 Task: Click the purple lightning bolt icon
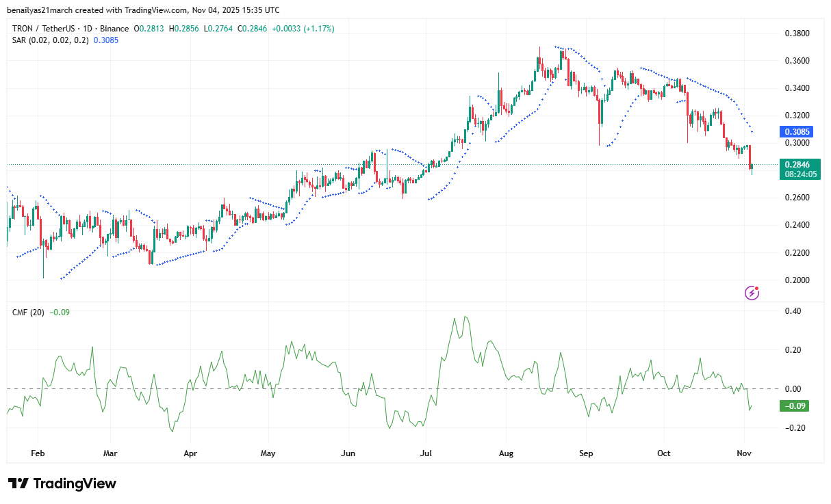point(752,293)
